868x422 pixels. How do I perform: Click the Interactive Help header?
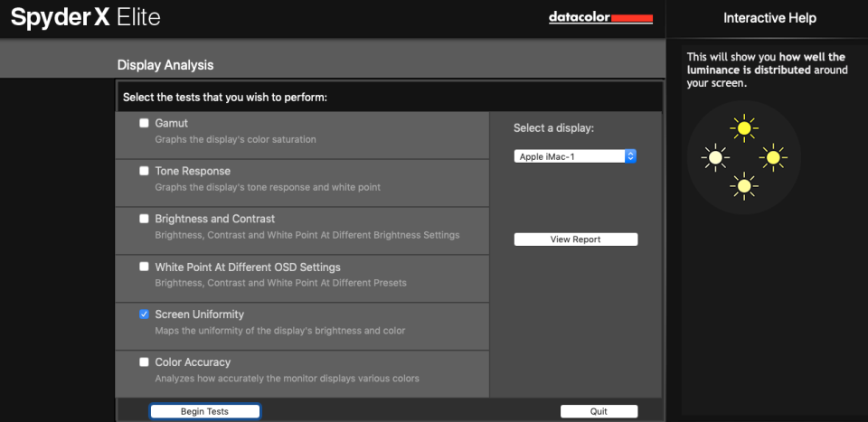(769, 18)
